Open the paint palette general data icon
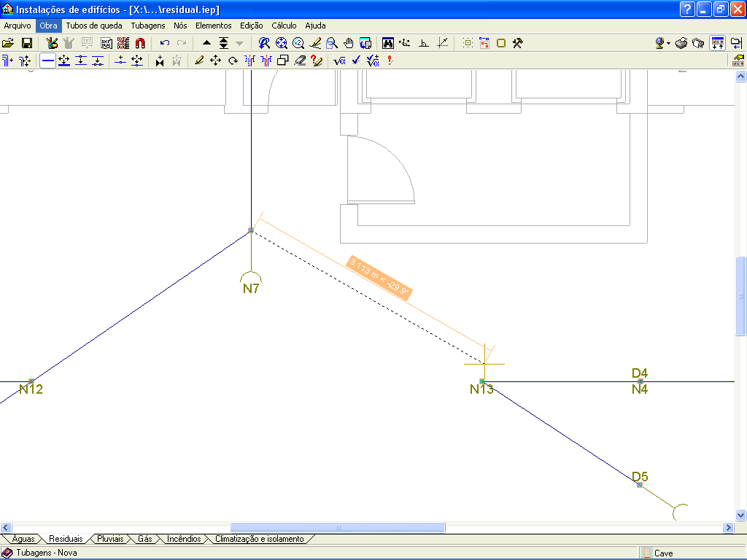Screen dimensions: 747x560 52,43
